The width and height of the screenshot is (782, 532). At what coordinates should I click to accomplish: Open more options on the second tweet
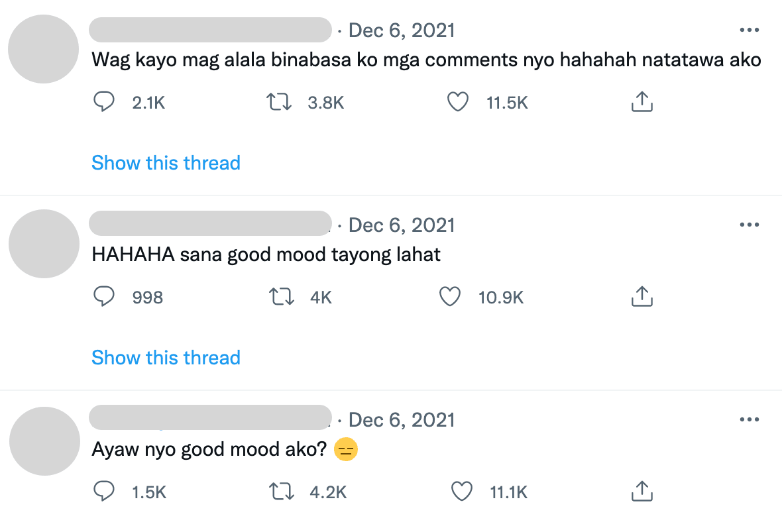point(749,225)
